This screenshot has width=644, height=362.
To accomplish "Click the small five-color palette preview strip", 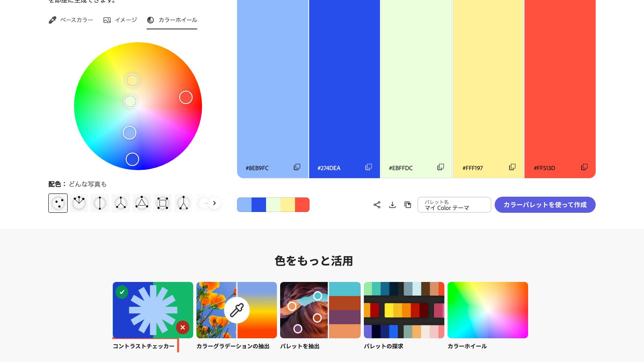I will [273, 205].
